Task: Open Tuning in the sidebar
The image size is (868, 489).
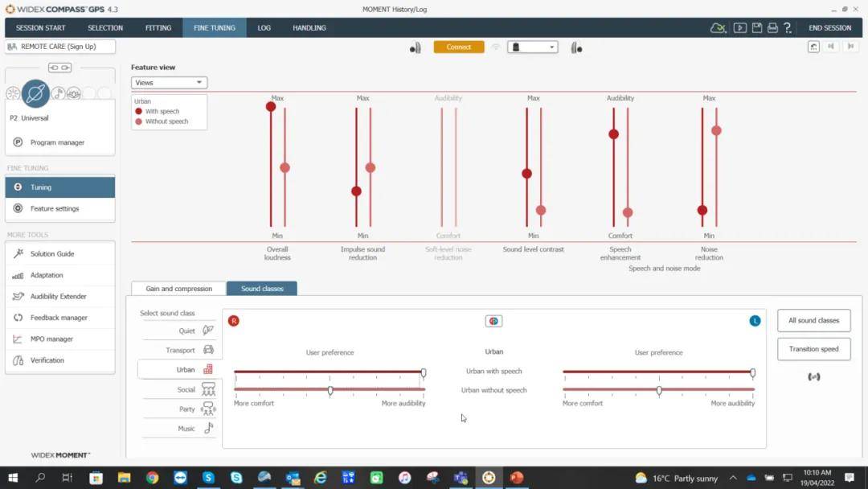Action: click(59, 187)
